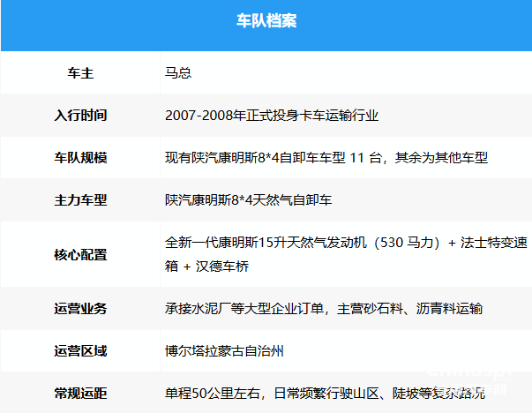Click the text about 水泥厂 orders

coord(324,309)
